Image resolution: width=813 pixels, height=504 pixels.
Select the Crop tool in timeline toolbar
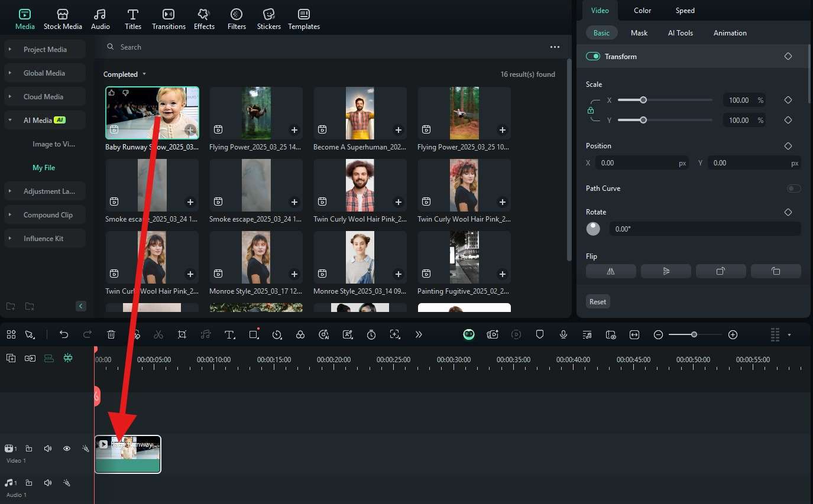pyautogui.click(x=182, y=334)
